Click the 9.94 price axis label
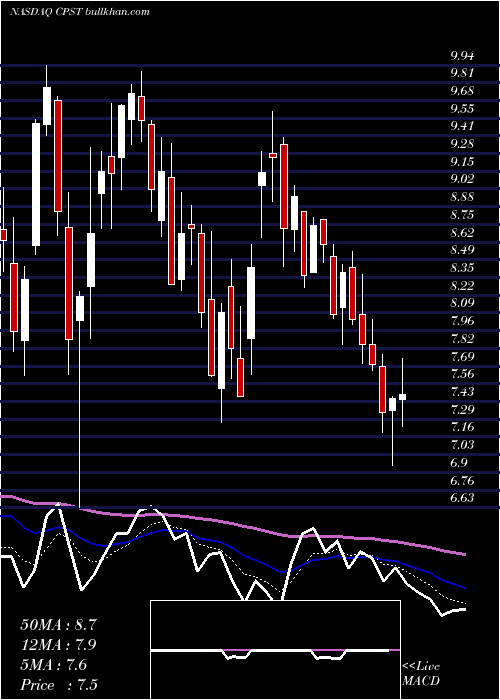Screen dimensions: 500x700 click(462, 56)
